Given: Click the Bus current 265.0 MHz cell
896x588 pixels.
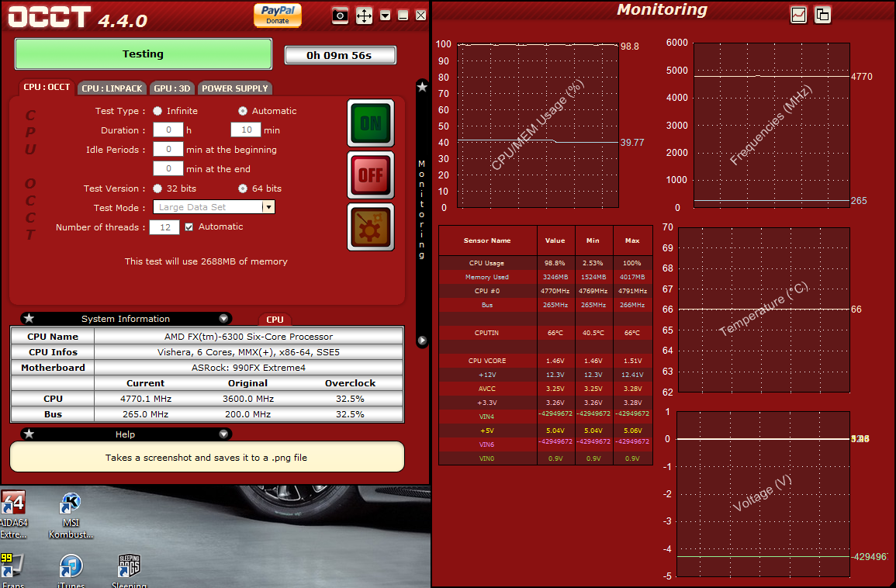Looking at the screenshot, I should click(x=146, y=414).
